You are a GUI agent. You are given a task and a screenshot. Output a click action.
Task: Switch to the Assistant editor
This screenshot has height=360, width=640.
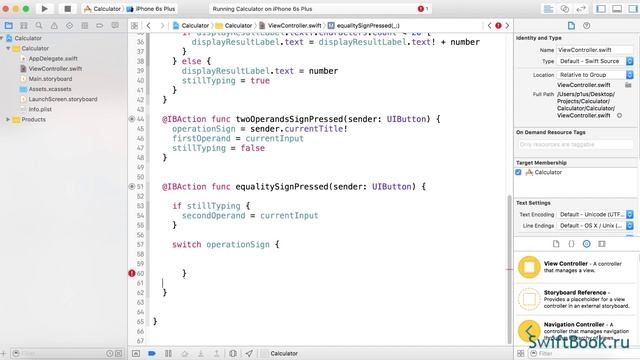565,9
